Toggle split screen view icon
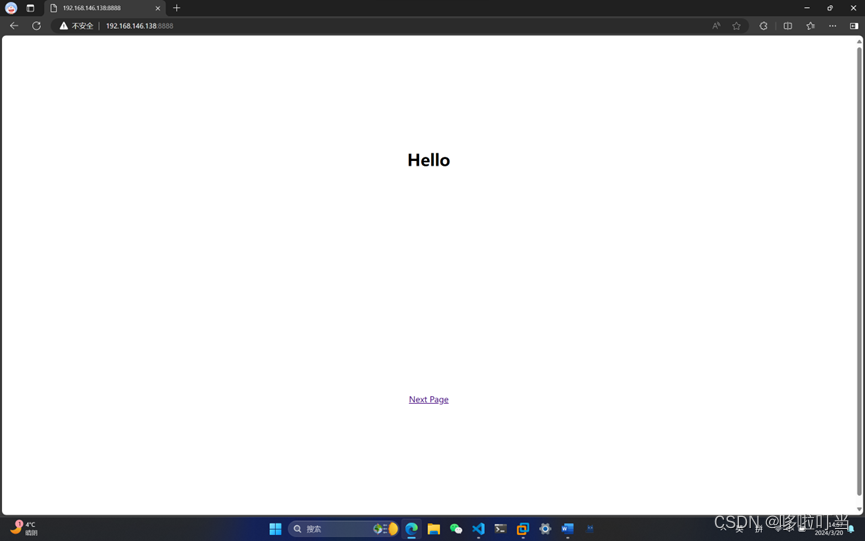The image size is (865, 541). 788,26
